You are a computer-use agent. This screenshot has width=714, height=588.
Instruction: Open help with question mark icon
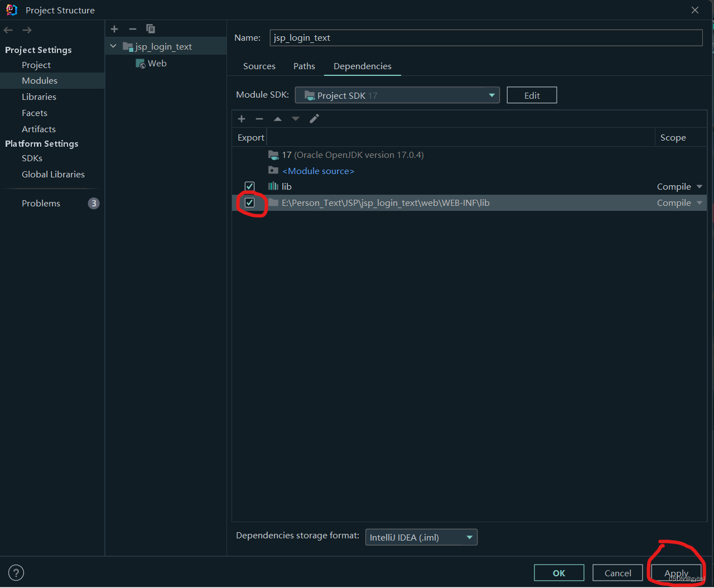(16, 573)
